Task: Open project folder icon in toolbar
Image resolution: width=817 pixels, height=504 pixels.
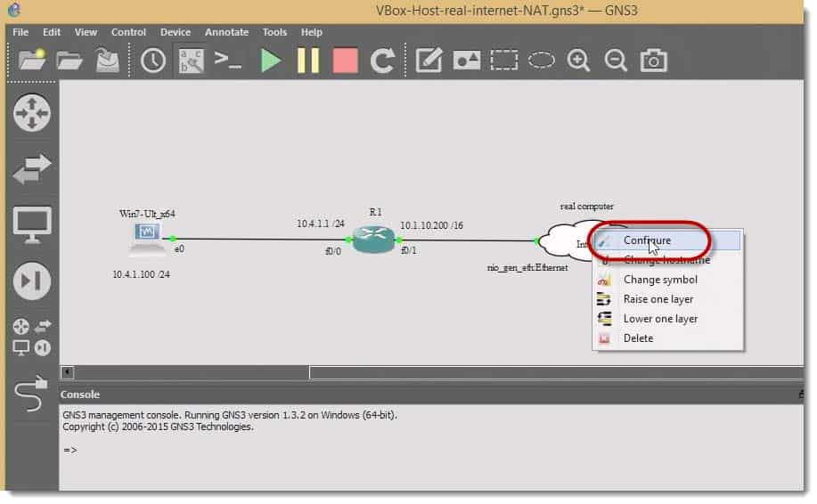Action: [69, 61]
